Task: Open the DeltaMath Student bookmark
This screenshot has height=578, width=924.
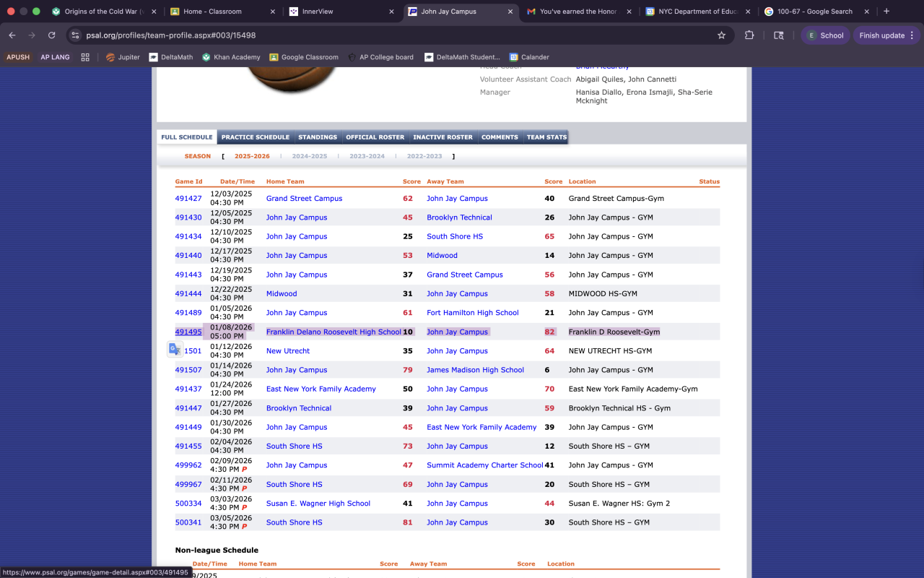Action: click(463, 57)
